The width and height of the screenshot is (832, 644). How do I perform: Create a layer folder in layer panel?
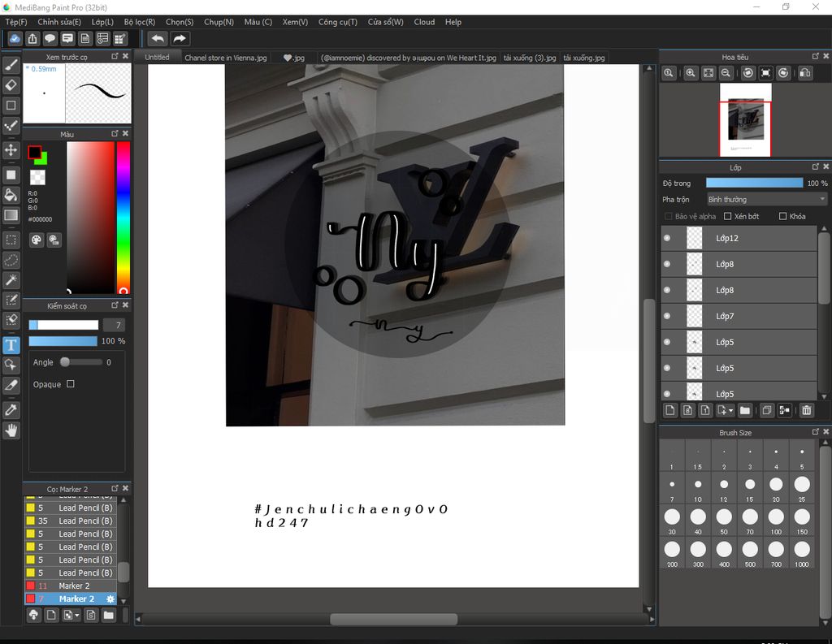[745, 410]
